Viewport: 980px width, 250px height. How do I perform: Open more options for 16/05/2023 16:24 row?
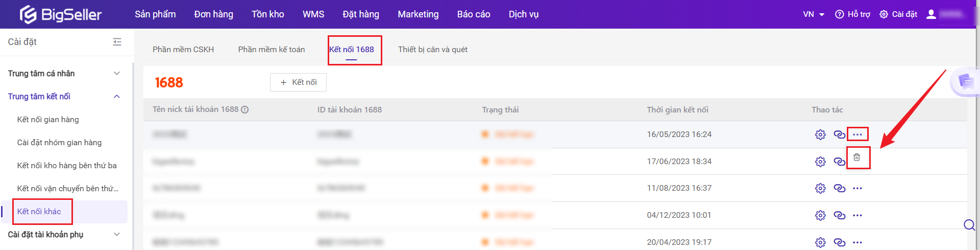(857, 134)
